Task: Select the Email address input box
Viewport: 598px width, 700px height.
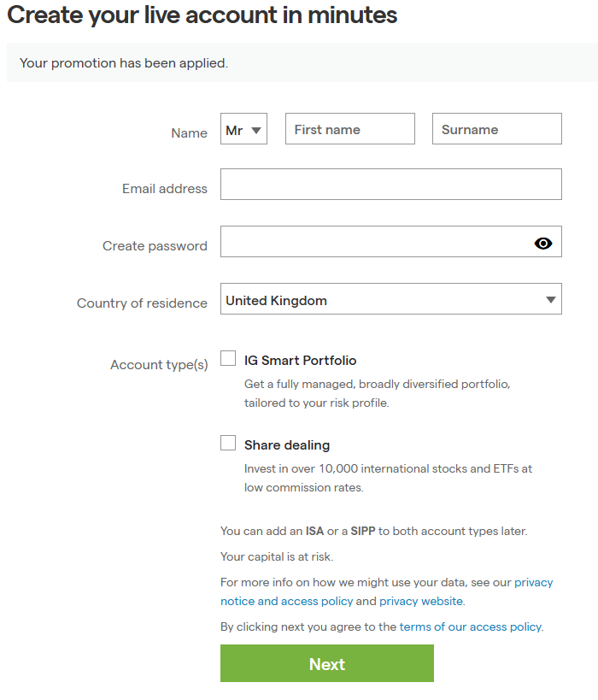Action: [390, 185]
